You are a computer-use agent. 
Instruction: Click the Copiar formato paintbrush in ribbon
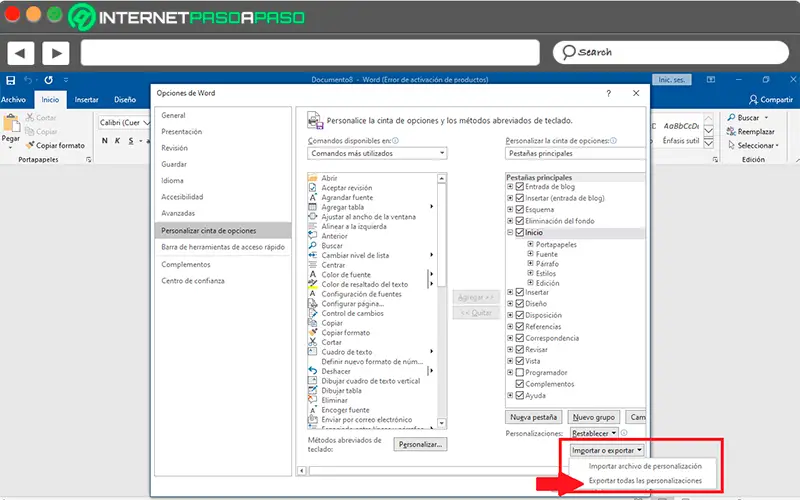tap(30, 145)
